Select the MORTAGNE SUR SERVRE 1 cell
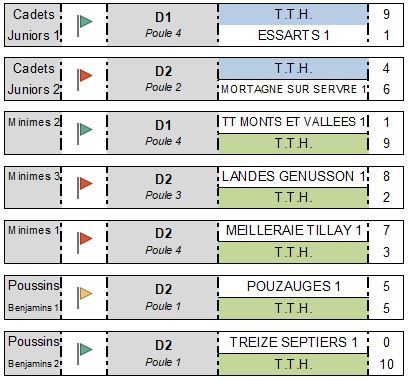This screenshot has width=409, height=381. click(293, 89)
